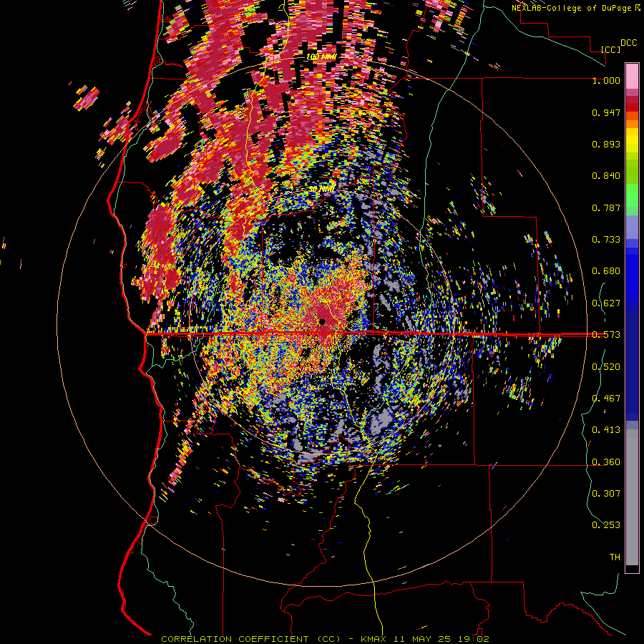Click the light pink segment of the color bar

click(x=632, y=76)
